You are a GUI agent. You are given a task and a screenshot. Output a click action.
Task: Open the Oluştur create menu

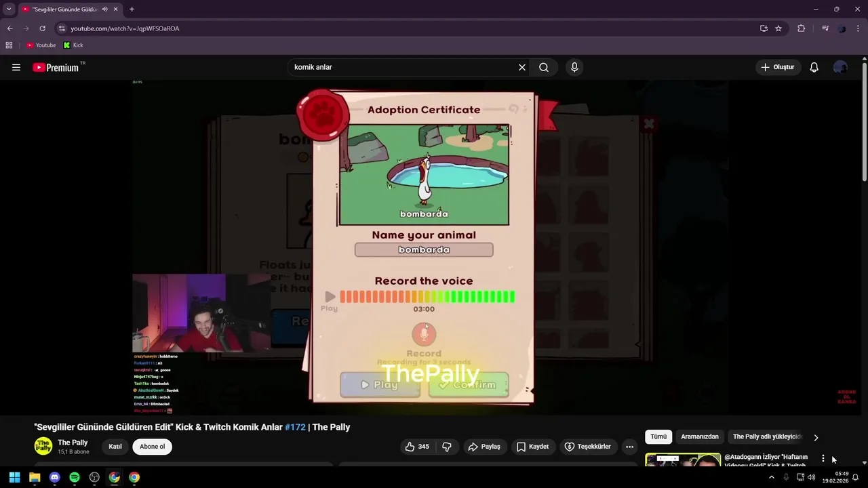tap(778, 67)
